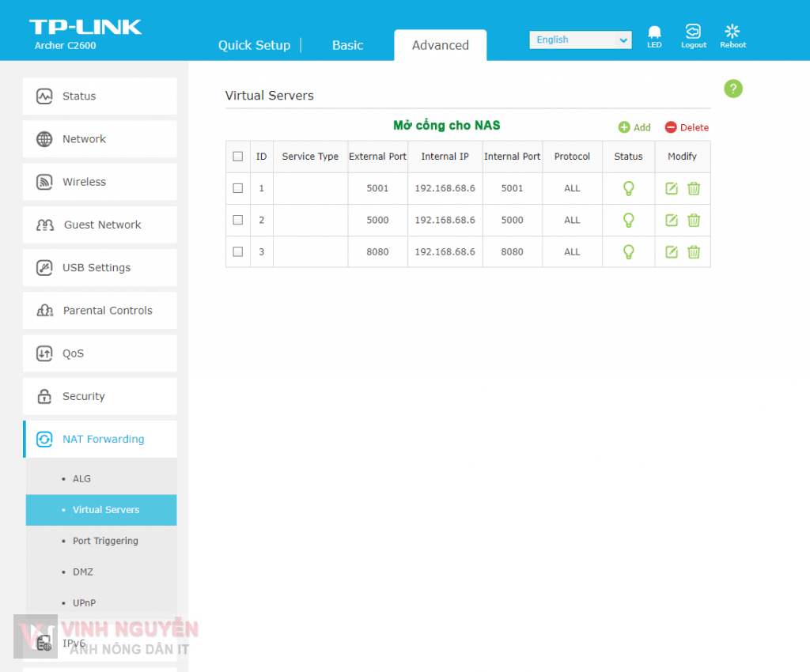Viewport: 810px width, 672px height.
Task: Select checkbox for entry ID 3
Action: click(x=238, y=251)
